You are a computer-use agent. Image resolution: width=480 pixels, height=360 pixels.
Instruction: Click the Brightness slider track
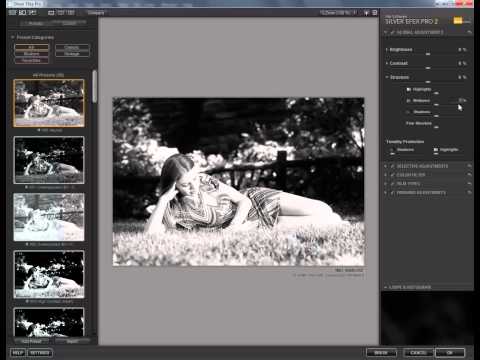[x=428, y=54]
